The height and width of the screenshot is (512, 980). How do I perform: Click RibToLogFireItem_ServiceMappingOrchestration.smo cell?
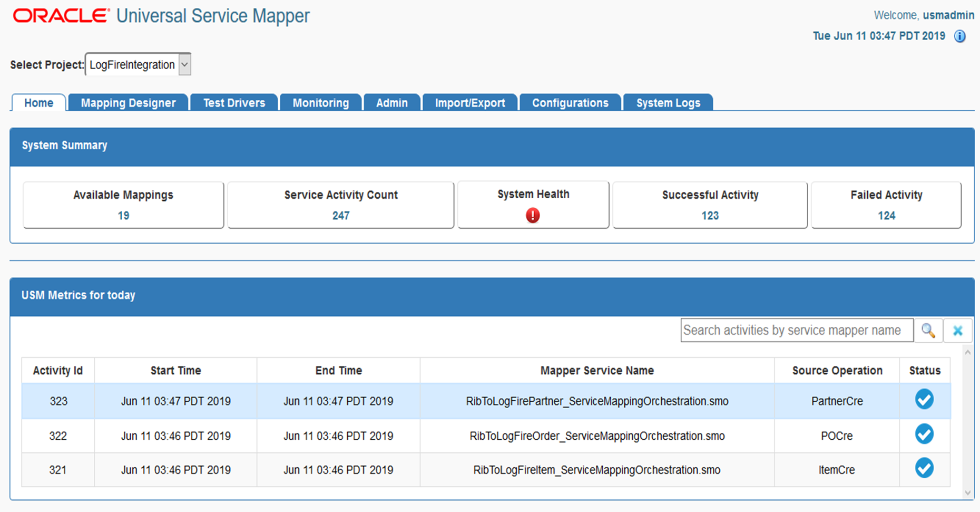597,470
